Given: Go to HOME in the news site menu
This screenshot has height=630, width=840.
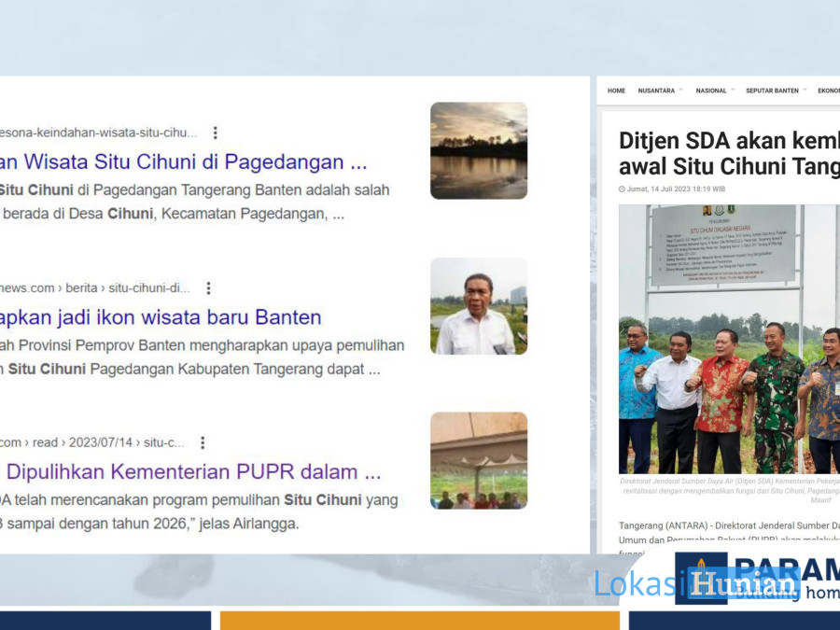Looking at the screenshot, I should point(616,91).
